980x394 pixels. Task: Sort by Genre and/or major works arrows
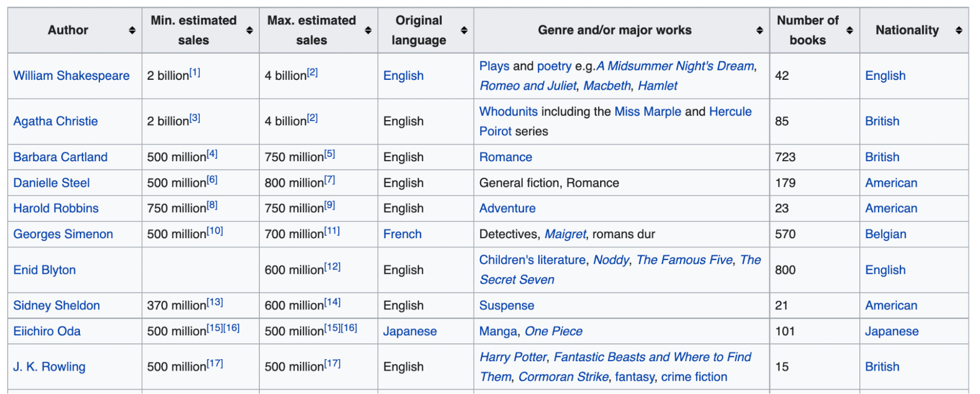tap(760, 30)
